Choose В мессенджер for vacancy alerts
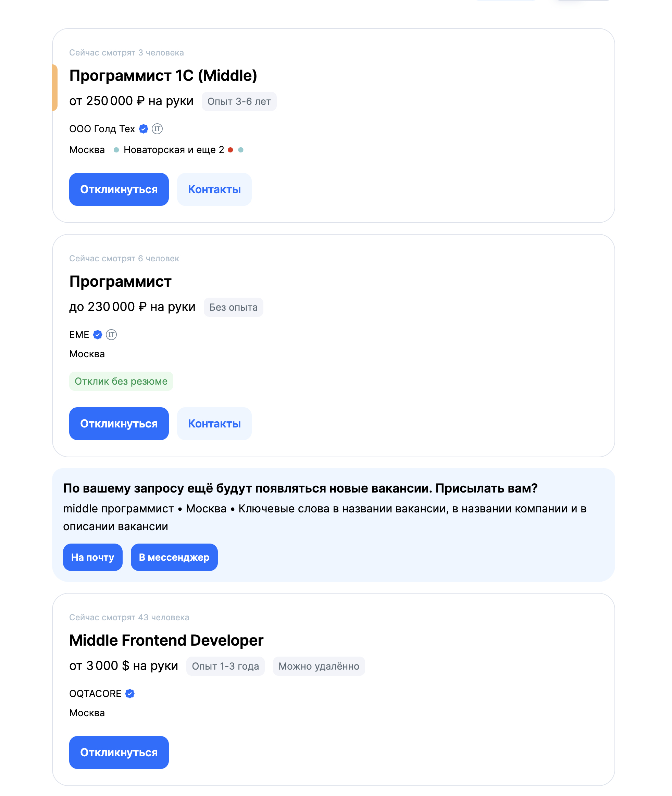Viewport: 672px width, 796px height. pos(174,557)
